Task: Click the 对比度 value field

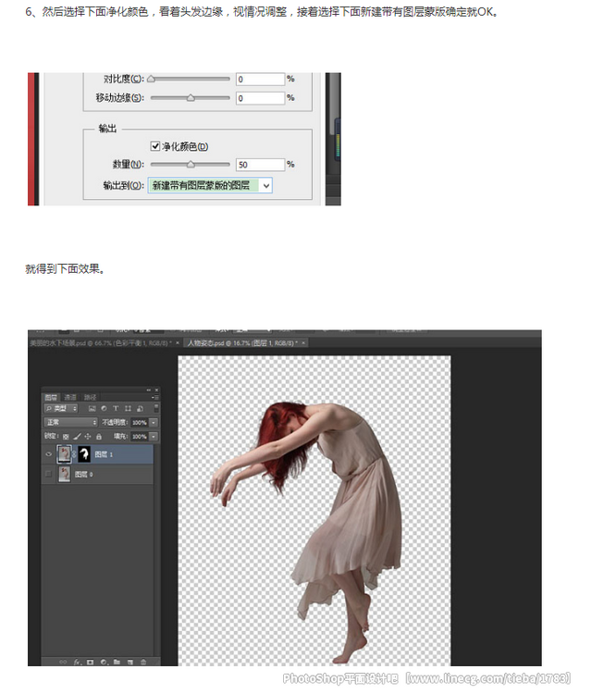Action: 260,80
